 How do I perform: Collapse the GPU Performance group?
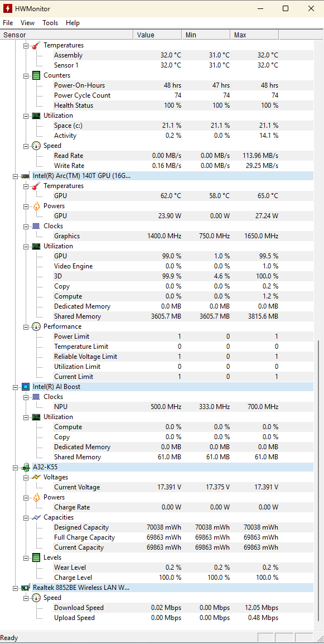click(26, 326)
